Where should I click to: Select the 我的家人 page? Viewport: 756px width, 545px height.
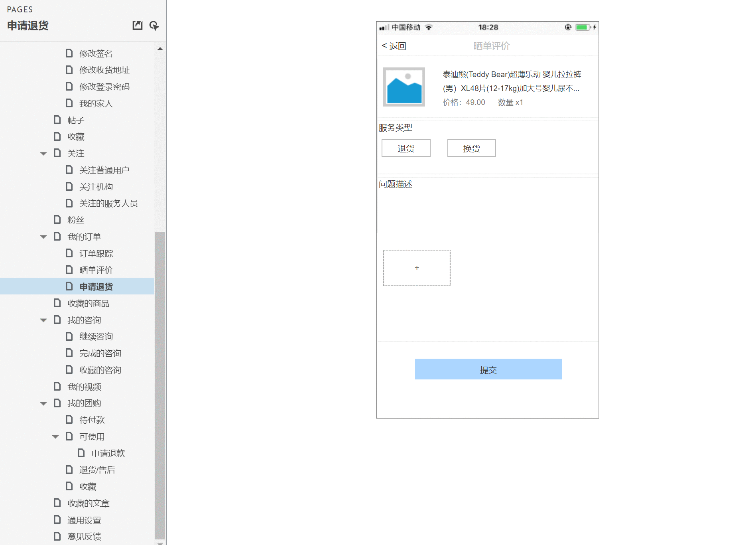click(96, 103)
